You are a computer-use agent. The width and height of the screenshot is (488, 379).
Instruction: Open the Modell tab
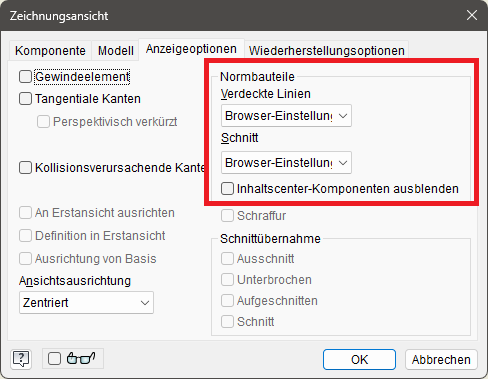[x=115, y=51]
